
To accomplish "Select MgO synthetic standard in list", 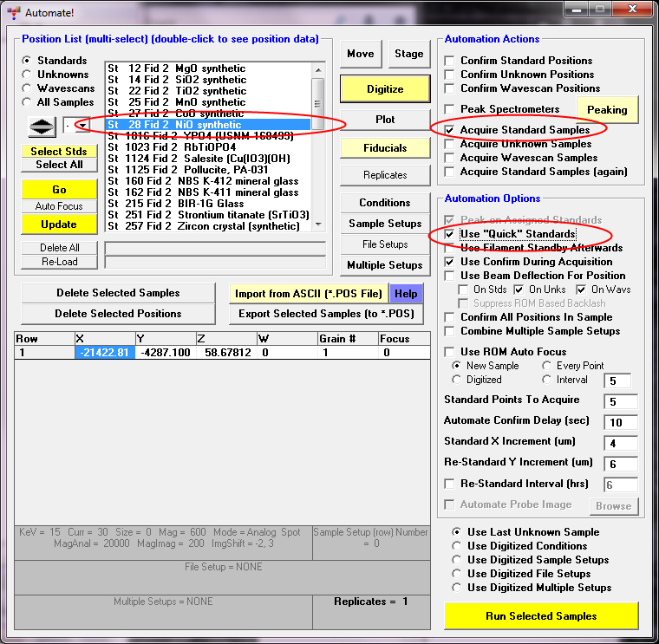I will [208, 68].
